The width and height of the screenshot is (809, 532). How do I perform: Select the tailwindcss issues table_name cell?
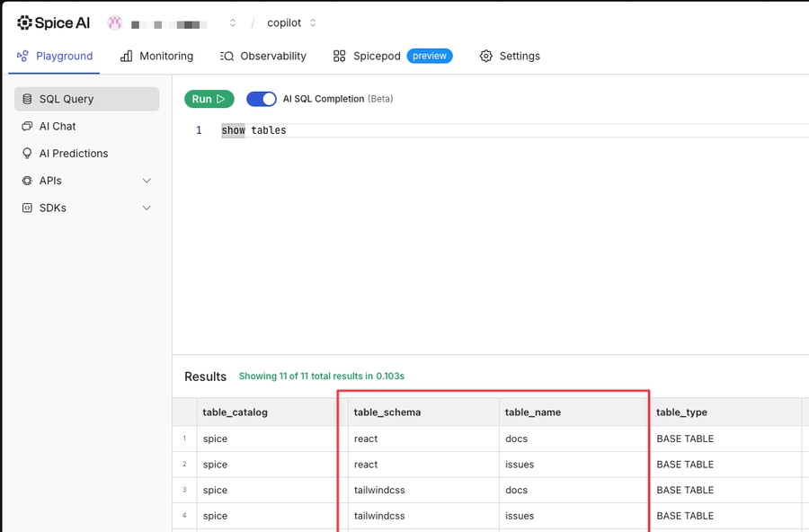click(520, 516)
